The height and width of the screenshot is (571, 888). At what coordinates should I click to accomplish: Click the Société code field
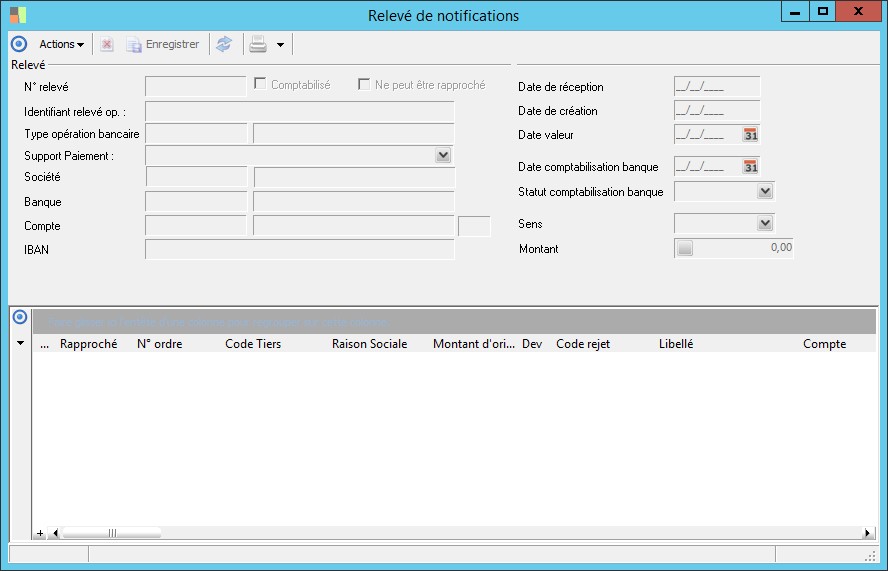pos(197,177)
